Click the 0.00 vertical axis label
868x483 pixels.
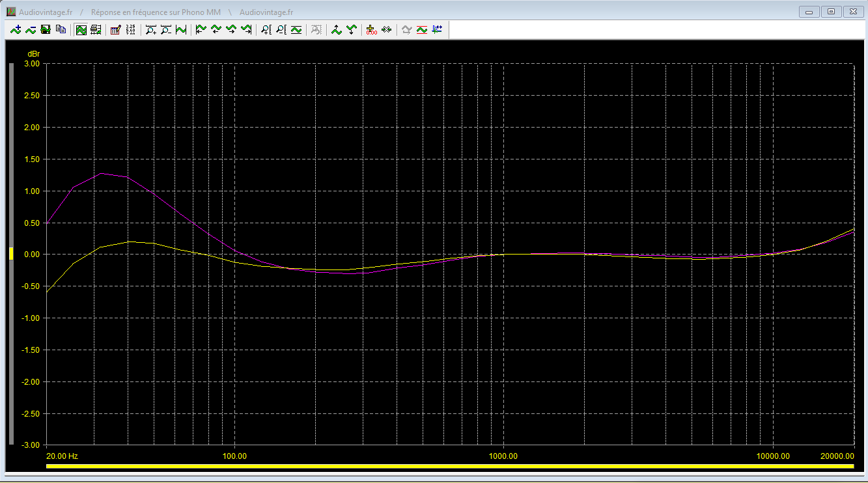tap(31, 255)
